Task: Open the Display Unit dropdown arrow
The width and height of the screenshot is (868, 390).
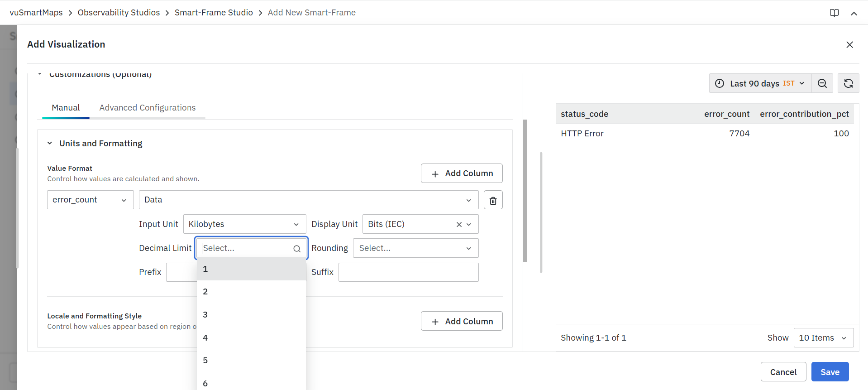Action: pyautogui.click(x=469, y=224)
